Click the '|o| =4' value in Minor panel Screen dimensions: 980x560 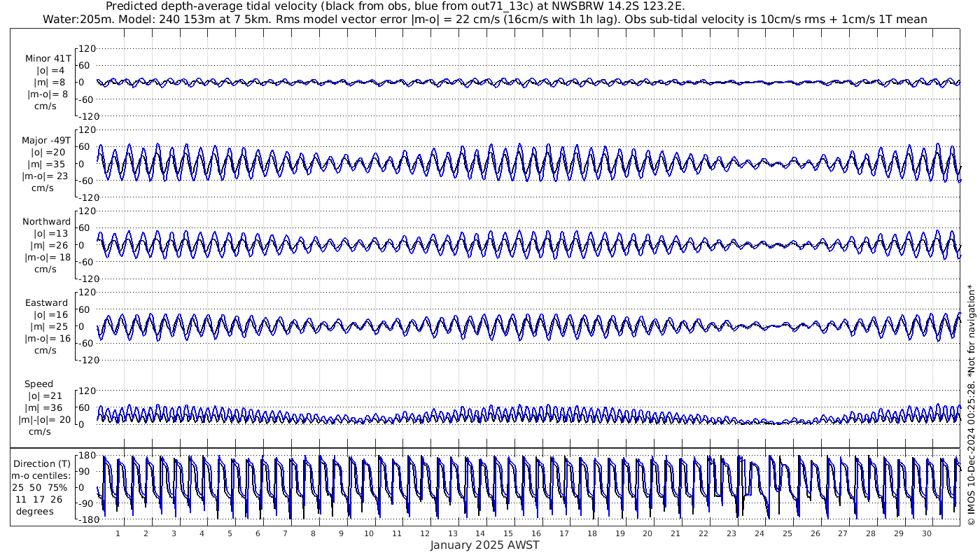50,71
